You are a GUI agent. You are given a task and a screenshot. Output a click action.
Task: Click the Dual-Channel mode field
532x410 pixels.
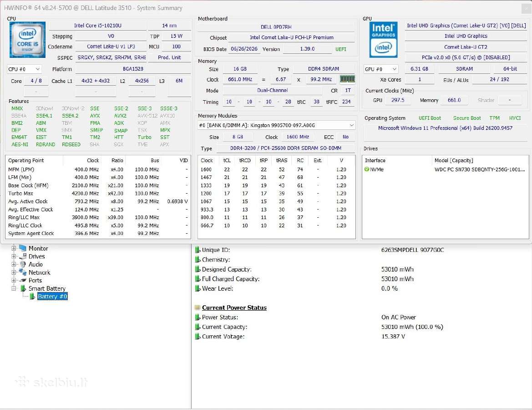[272, 90]
